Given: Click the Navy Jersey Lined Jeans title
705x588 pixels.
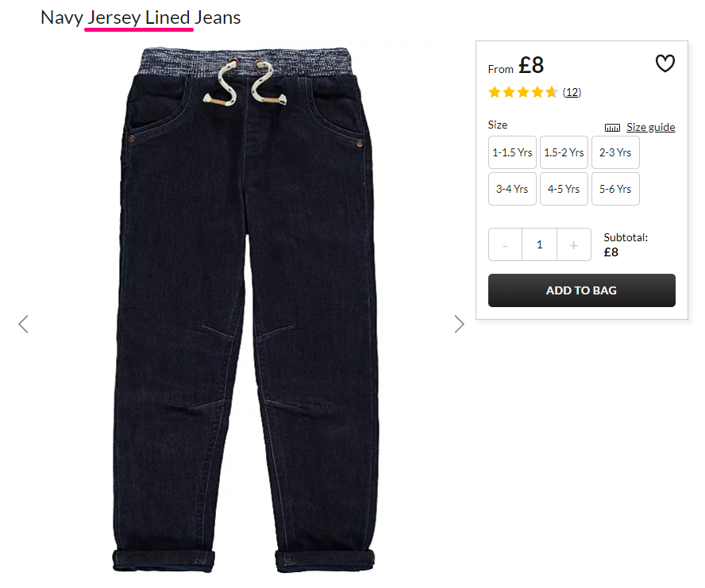Looking at the screenshot, I should pos(141,17).
